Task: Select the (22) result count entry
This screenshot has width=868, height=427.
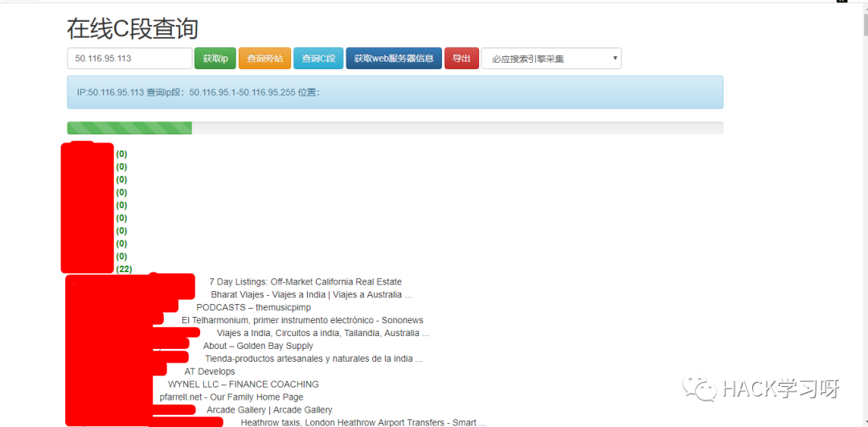Action: pos(124,269)
